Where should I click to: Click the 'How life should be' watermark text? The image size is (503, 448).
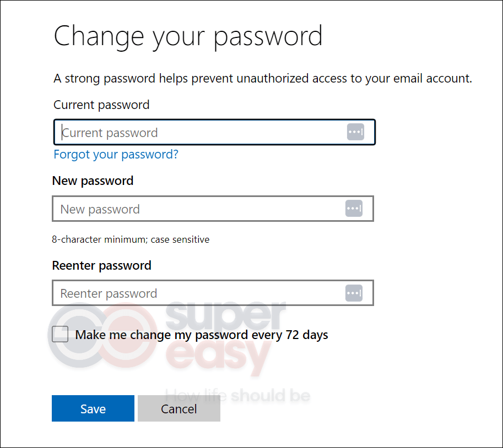[x=237, y=396]
